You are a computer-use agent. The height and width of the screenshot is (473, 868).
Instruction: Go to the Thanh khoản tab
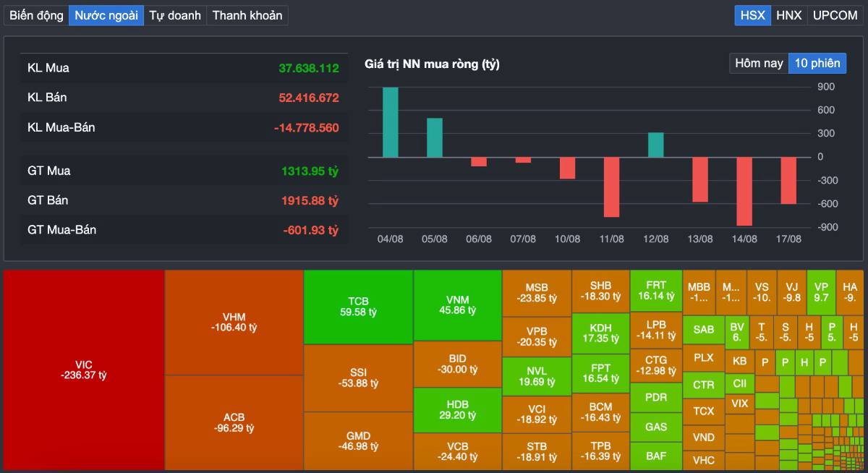click(247, 15)
